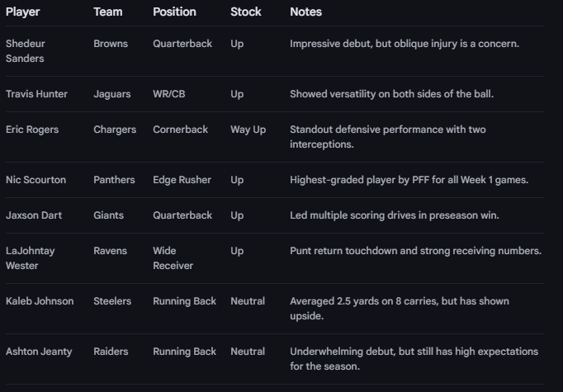The height and width of the screenshot is (392, 563).
Task: Click the Way Up stock value
Action: click(x=248, y=130)
